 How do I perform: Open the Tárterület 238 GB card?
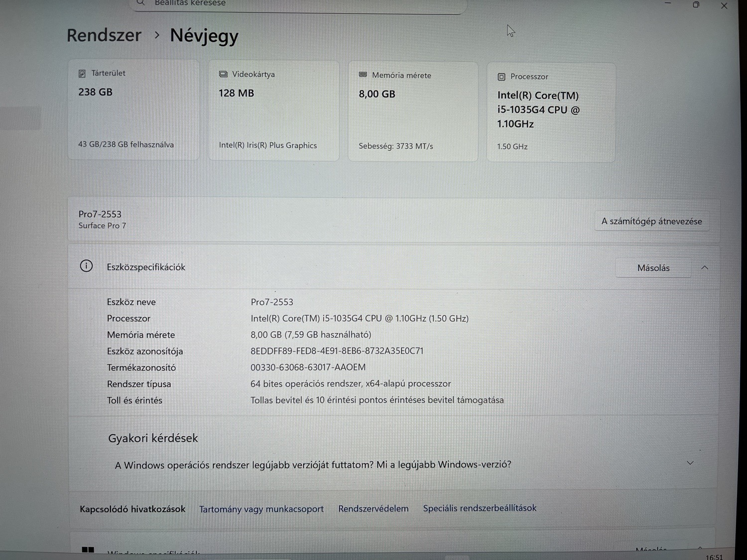click(133, 110)
